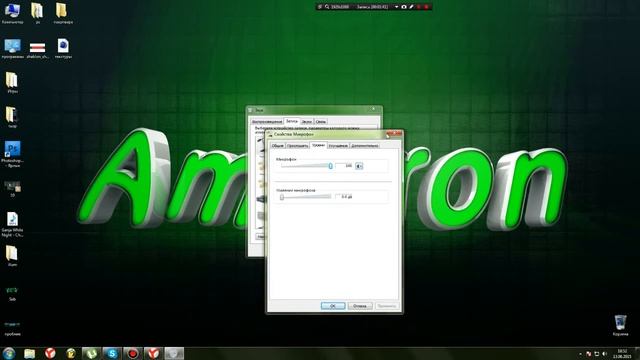Select the blue-dotted document file on the desktop
The width and height of the screenshot is (640, 360).
pyautogui.click(x=63, y=48)
